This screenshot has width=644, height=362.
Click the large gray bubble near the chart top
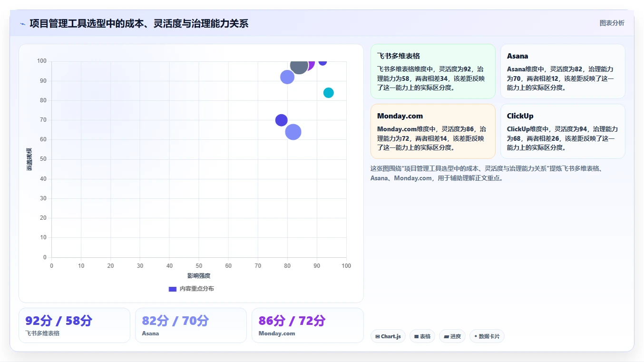click(299, 67)
